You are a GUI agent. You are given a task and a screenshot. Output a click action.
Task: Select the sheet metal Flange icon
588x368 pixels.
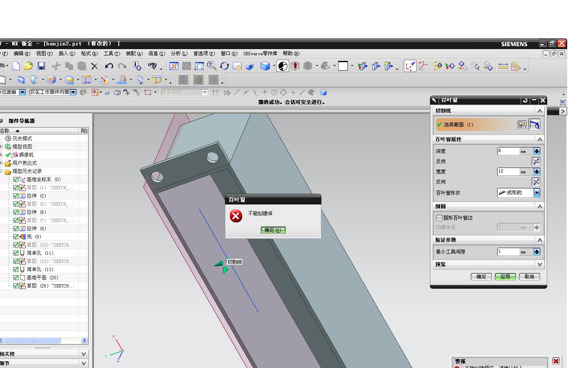[34, 80]
